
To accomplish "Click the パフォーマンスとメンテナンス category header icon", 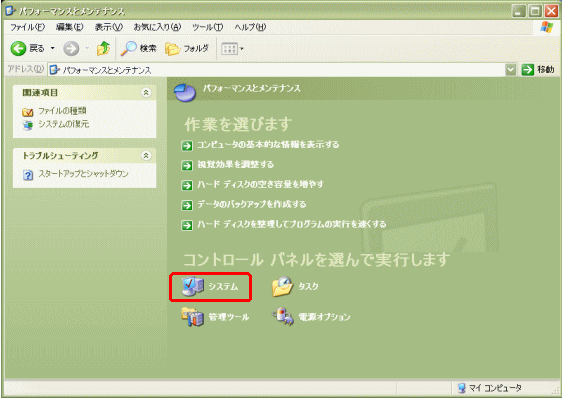I will point(185,93).
